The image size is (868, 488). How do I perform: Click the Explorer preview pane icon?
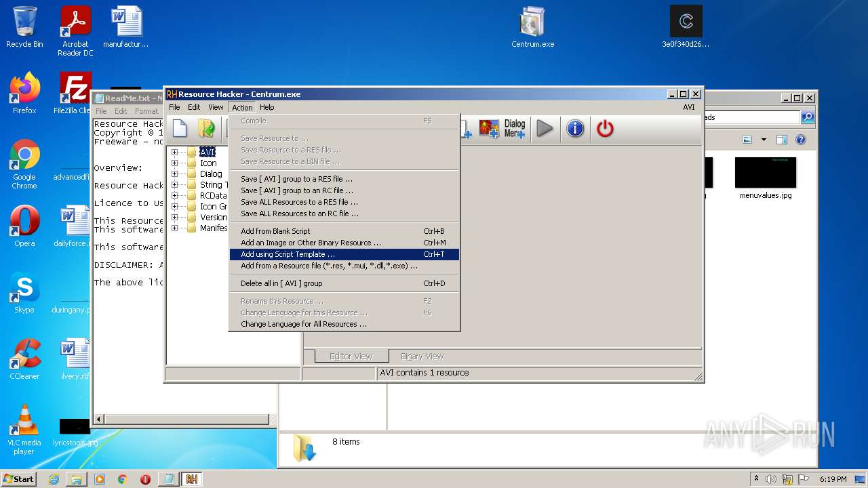(781, 140)
